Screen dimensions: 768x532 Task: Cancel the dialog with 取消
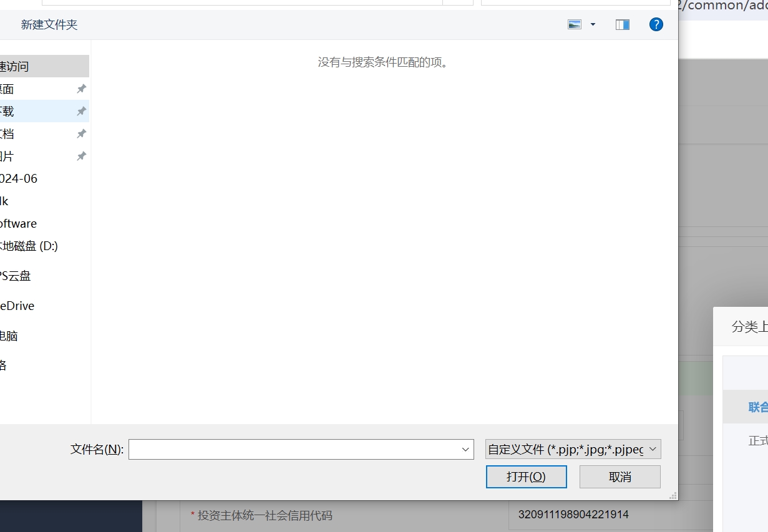620,477
